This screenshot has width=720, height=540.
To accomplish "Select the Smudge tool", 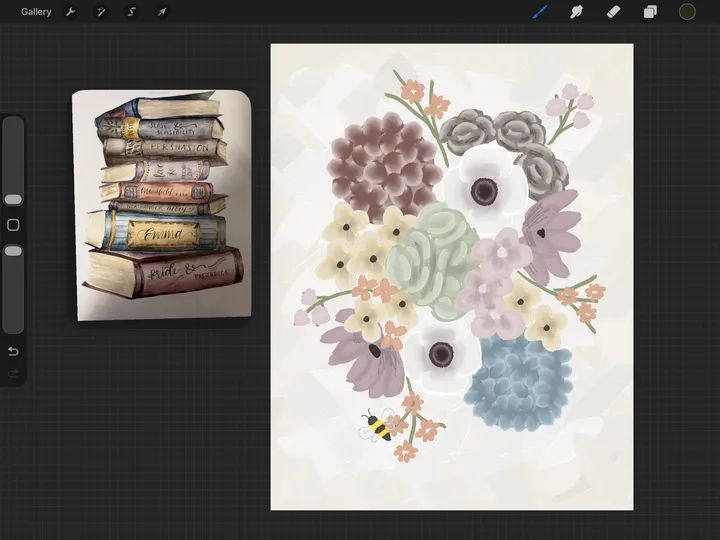I will pyautogui.click(x=576, y=12).
